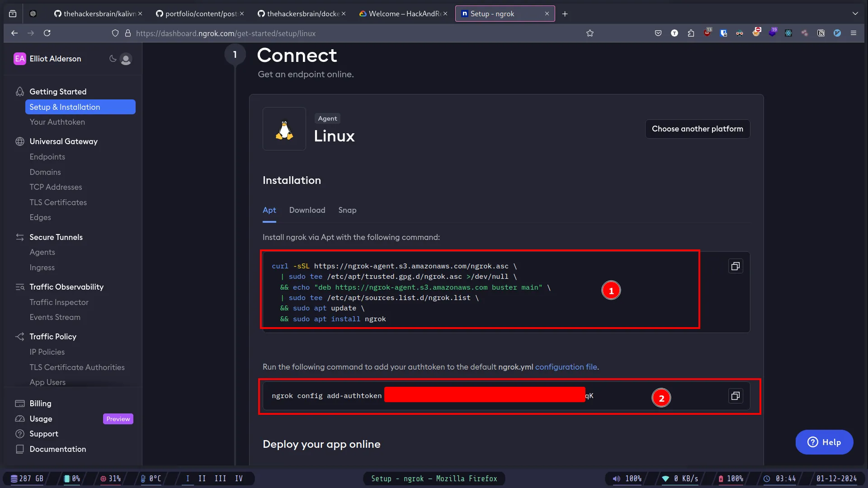Image resolution: width=868 pixels, height=488 pixels.
Task: Switch to the Snap installation tab
Action: point(347,210)
